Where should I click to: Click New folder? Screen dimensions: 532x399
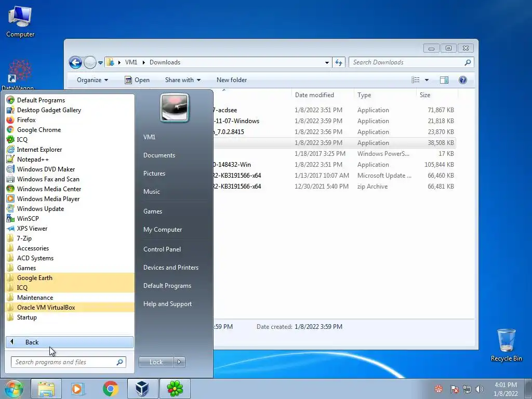[x=232, y=80]
